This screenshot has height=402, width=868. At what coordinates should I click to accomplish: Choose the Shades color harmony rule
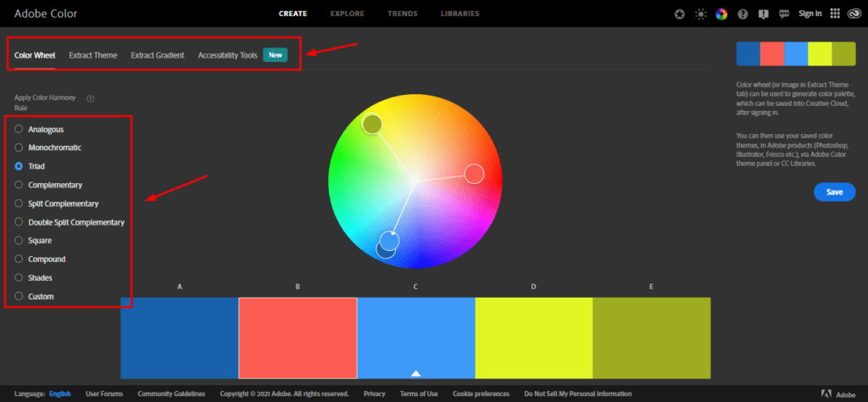(x=19, y=278)
